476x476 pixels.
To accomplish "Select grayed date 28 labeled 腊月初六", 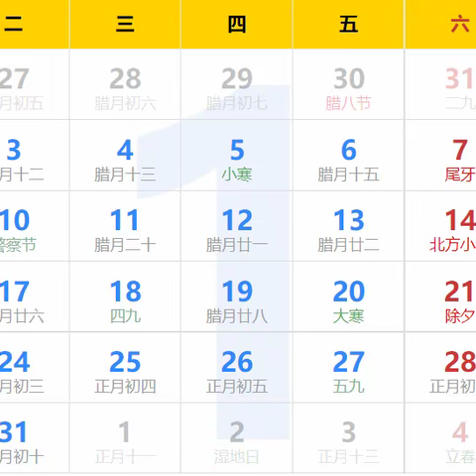I will [125, 84].
